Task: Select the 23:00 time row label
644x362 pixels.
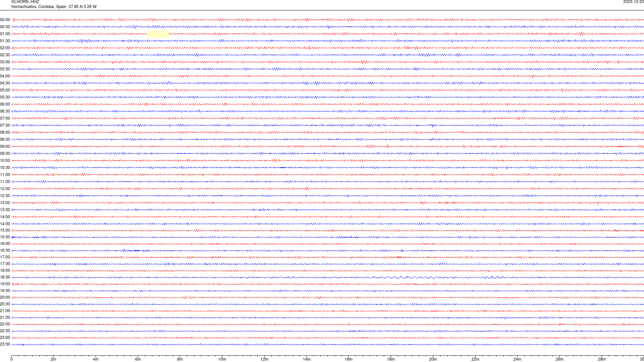Action: coord(5,338)
